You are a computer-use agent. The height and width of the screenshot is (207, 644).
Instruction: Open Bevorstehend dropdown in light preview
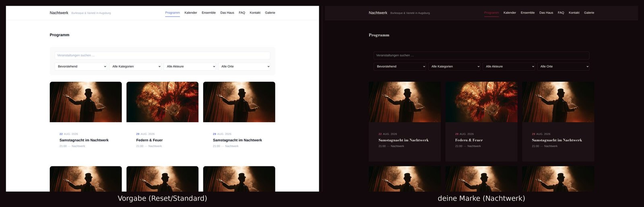[81, 66]
